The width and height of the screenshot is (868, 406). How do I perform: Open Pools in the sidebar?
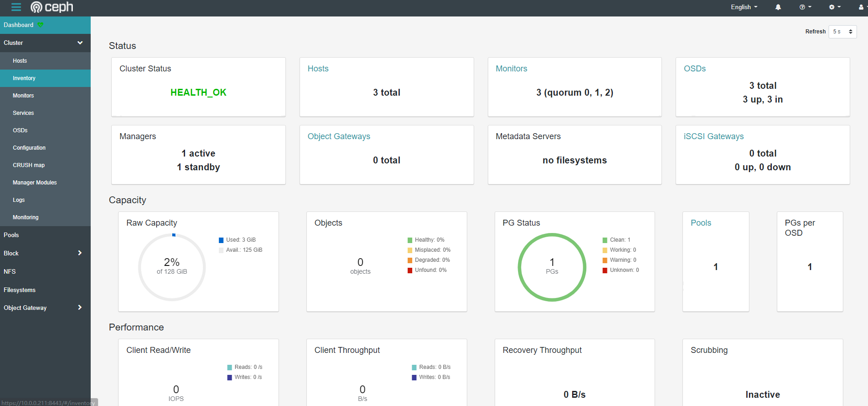pyautogui.click(x=45, y=235)
